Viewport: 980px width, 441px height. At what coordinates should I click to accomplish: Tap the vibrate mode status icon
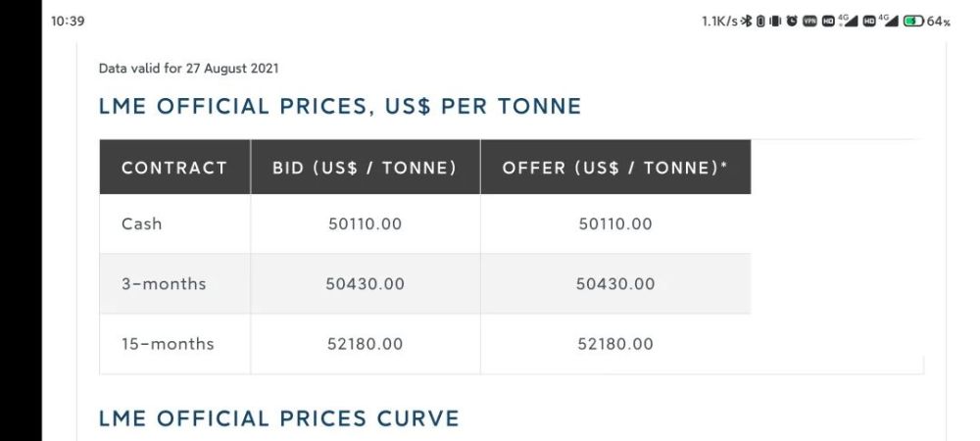(775, 22)
